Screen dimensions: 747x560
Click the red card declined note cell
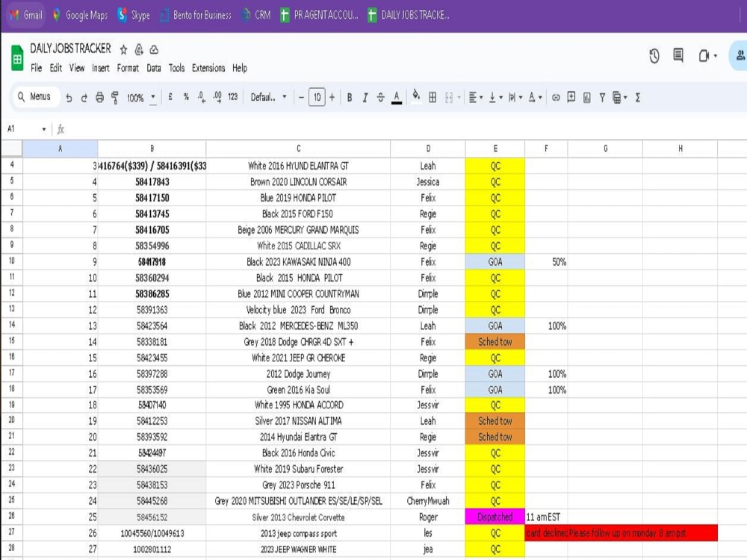[x=622, y=533]
